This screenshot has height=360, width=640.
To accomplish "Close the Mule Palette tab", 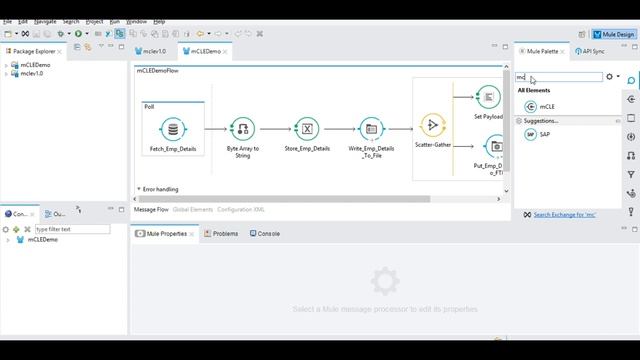I will 562,52.
